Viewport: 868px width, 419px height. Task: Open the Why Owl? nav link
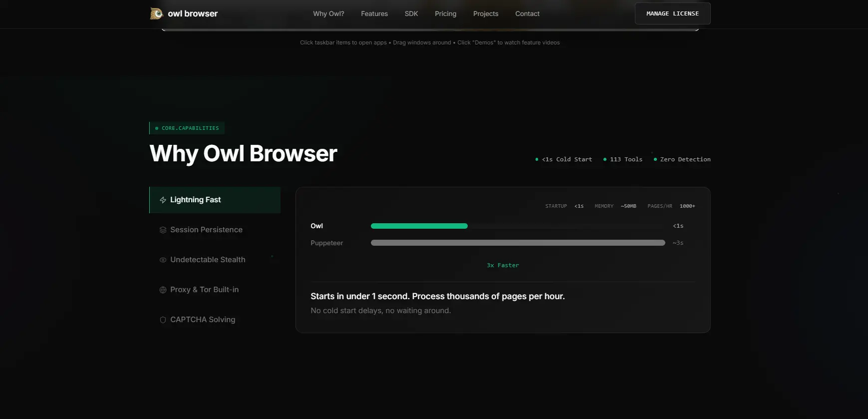[328, 13]
